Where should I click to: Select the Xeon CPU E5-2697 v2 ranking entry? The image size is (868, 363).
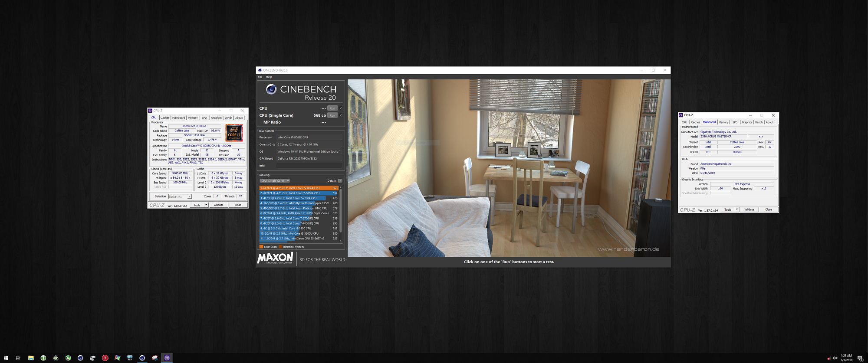click(x=299, y=239)
